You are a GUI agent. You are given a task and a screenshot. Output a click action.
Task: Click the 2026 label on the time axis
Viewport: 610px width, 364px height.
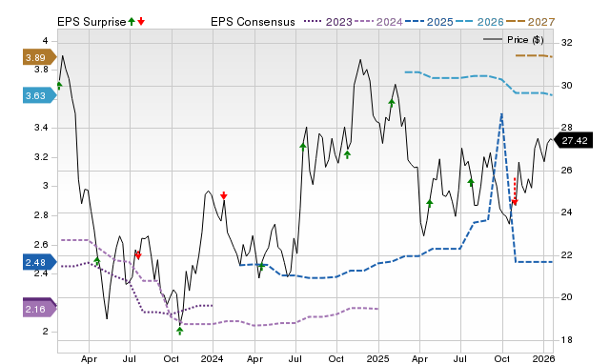coord(543,358)
